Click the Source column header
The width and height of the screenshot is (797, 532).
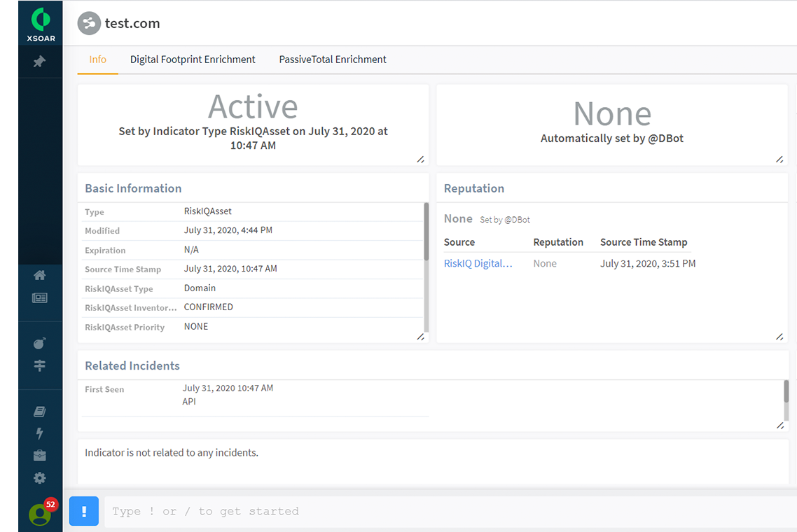tap(459, 242)
